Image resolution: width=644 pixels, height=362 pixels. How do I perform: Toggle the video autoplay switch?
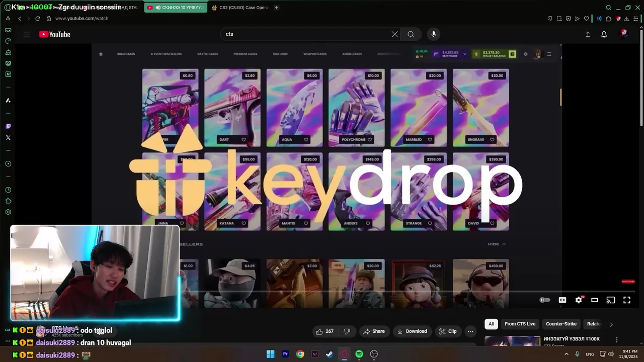point(545,300)
